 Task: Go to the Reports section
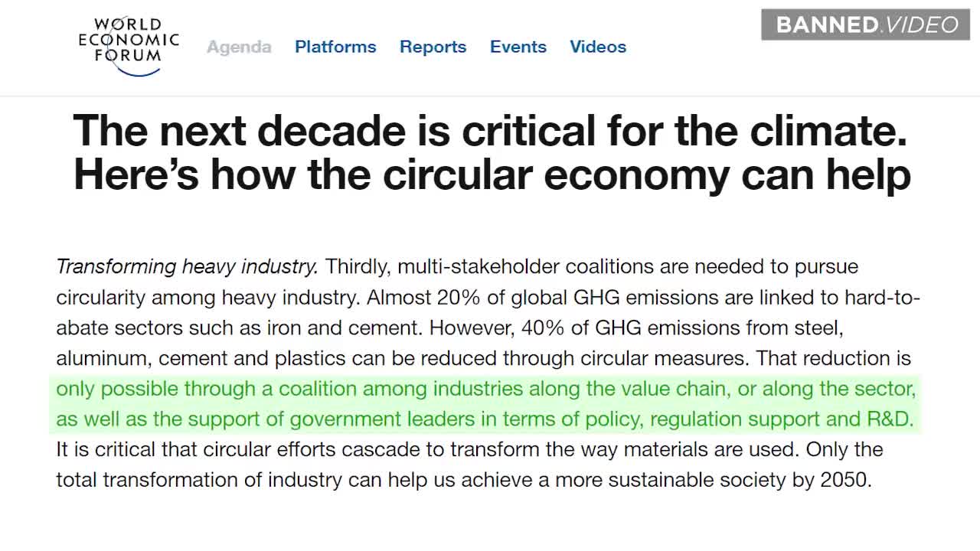pos(433,47)
